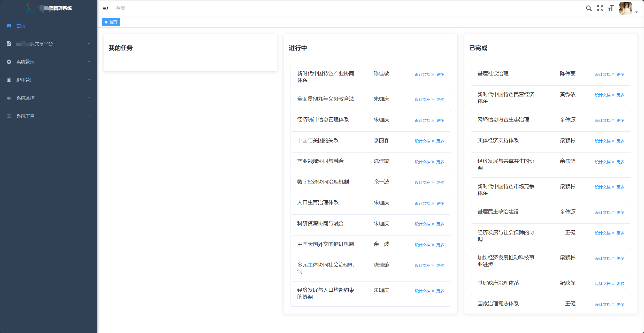The height and width of the screenshot is (333, 644).
Task: Click 更多 for 新时代中国特色民营经济体系
Action: point(620,95)
